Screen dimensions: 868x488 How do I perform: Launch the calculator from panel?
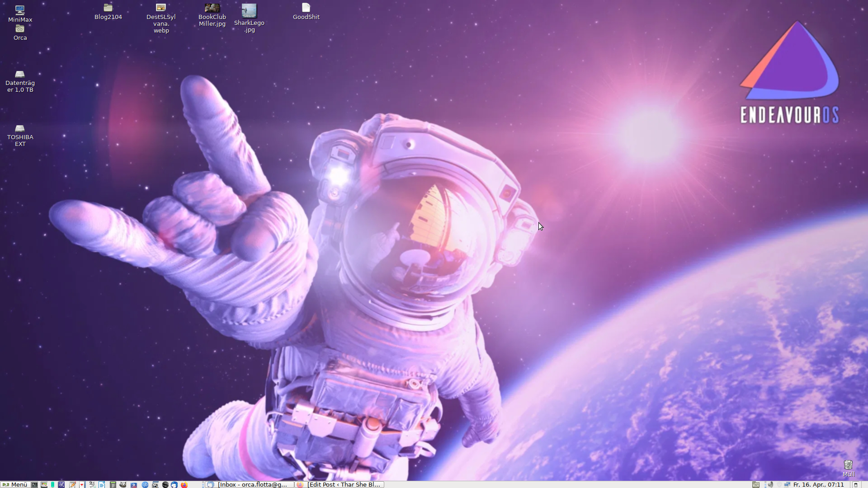113,484
